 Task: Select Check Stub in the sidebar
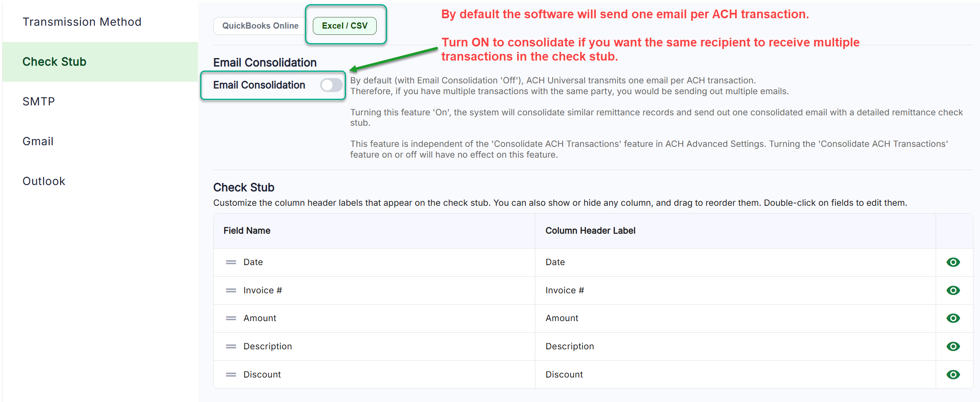click(x=54, y=61)
